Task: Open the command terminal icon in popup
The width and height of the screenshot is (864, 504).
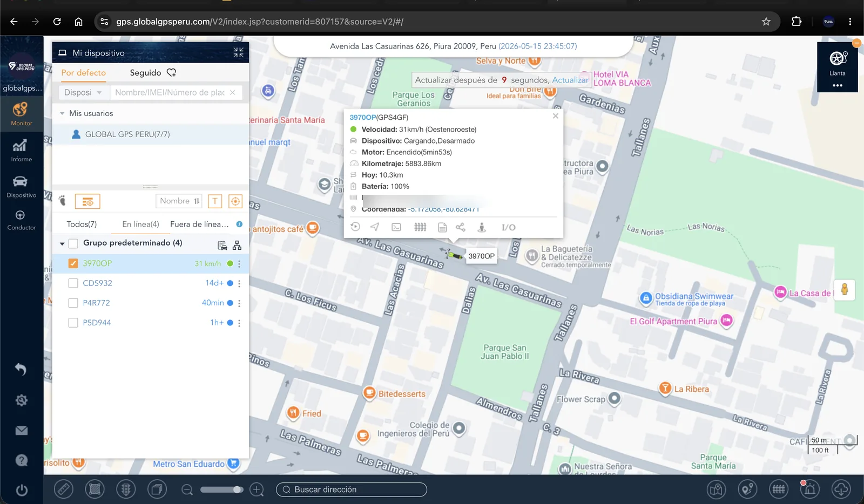Action: (x=396, y=227)
